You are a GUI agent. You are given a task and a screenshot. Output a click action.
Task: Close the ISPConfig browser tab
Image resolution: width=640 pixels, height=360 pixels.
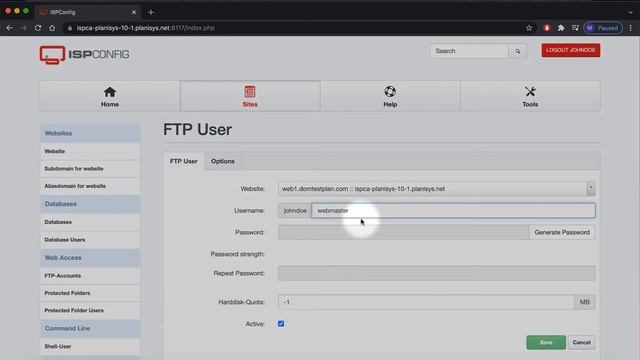tap(134, 12)
